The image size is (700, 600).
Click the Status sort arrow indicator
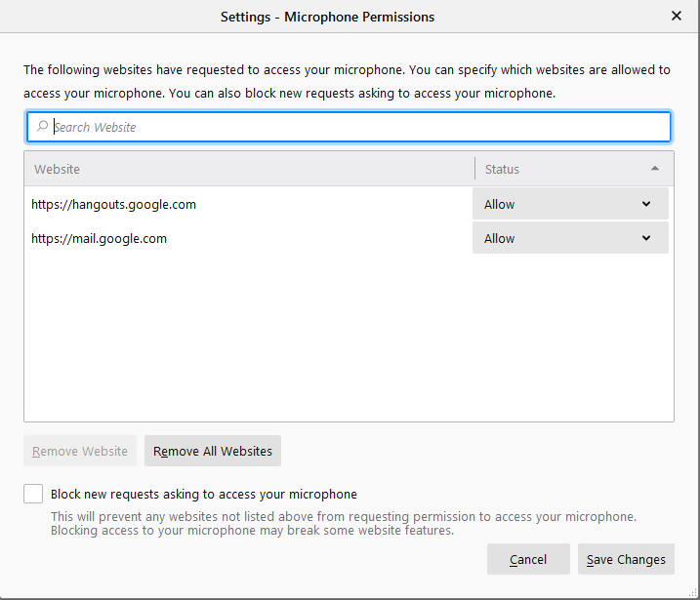(654, 169)
